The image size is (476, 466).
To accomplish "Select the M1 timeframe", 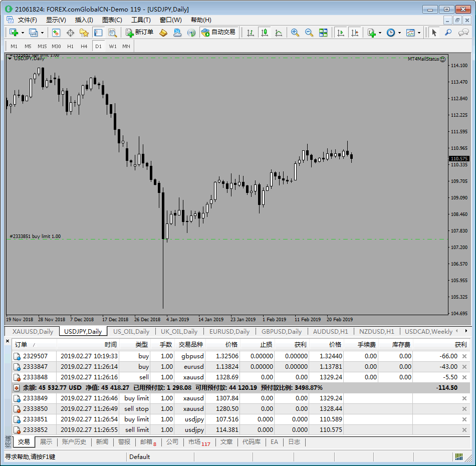I will click(x=14, y=47).
